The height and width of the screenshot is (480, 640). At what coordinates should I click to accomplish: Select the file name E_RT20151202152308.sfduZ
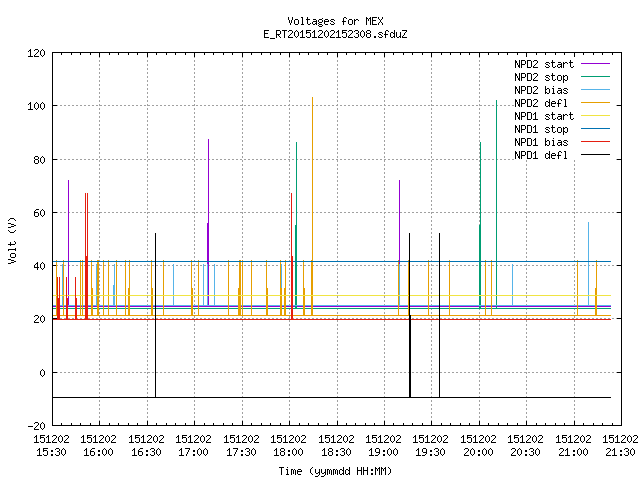pyautogui.click(x=335, y=34)
